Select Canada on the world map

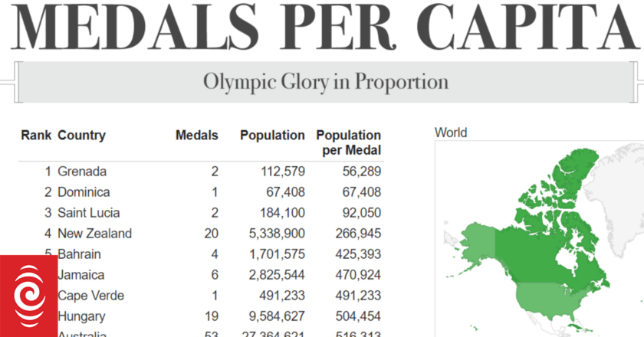(552, 230)
